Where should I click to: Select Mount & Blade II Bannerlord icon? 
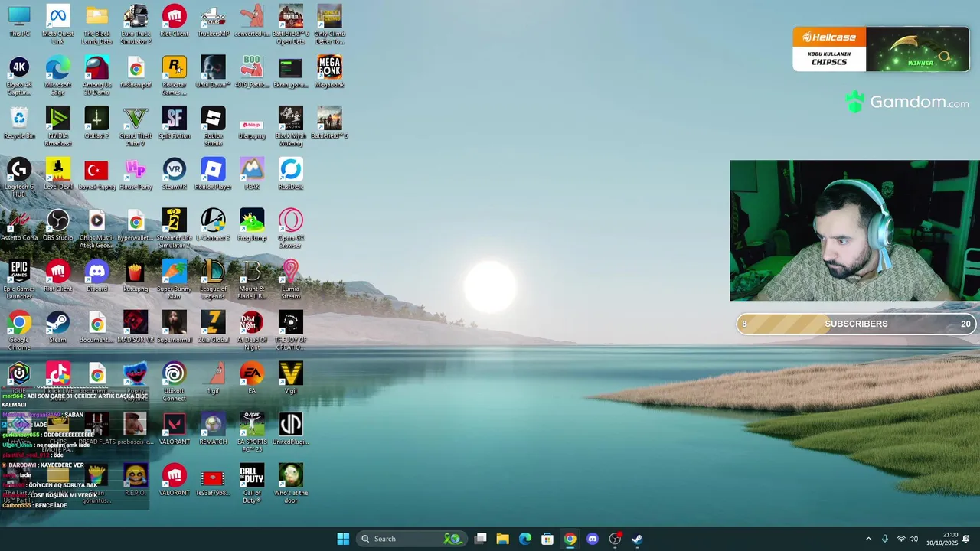252,279
